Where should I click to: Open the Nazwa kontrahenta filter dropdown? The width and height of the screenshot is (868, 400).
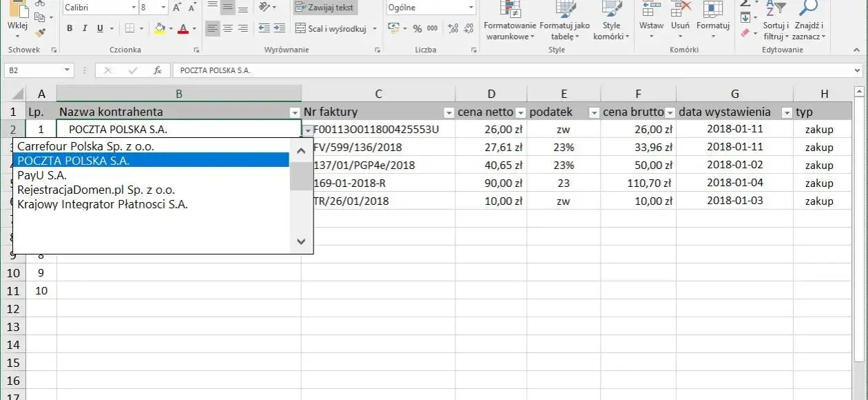pyautogui.click(x=295, y=112)
